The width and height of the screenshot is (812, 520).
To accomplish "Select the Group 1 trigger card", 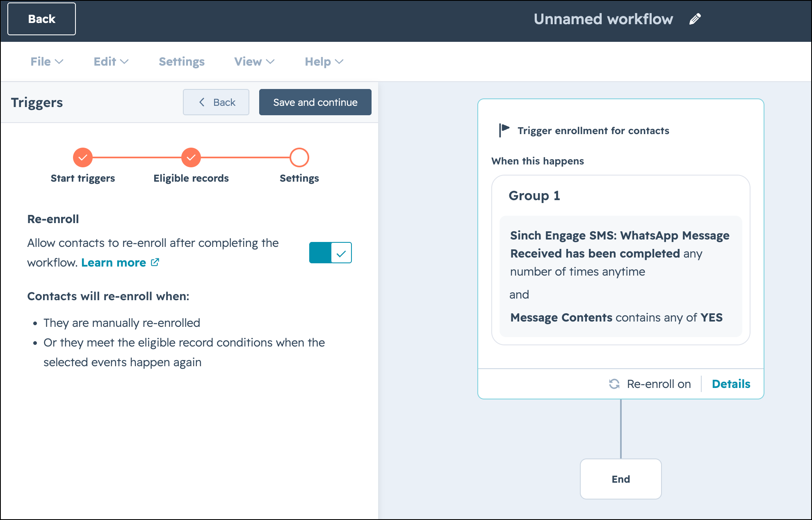I will (621, 260).
